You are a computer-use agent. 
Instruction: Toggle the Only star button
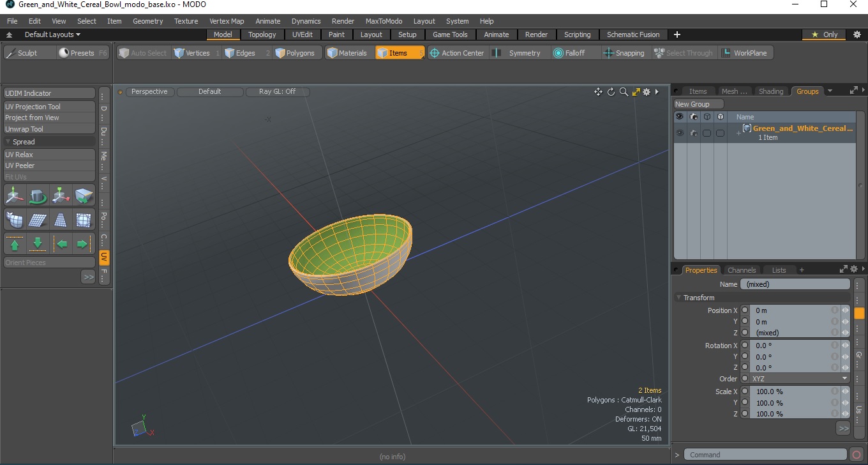[824, 34]
